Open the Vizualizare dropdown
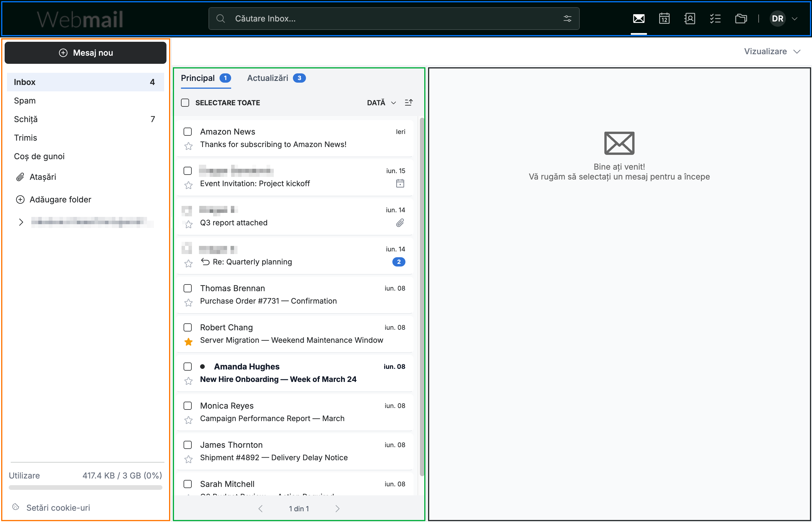This screenshot has height=522, width=812. (x=772, y=51)
